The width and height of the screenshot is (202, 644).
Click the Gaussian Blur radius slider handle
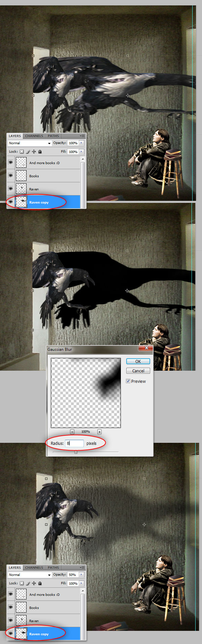coord(76,452)
